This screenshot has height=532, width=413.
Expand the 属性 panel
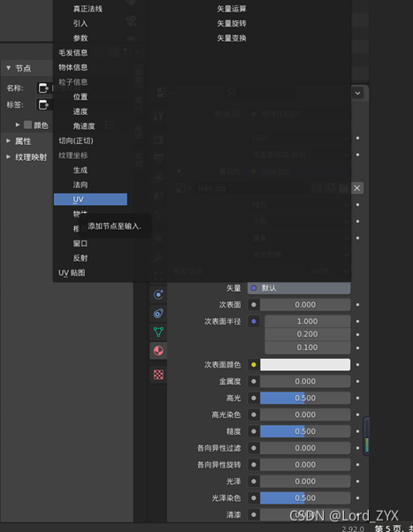click(x=9, y=141)
